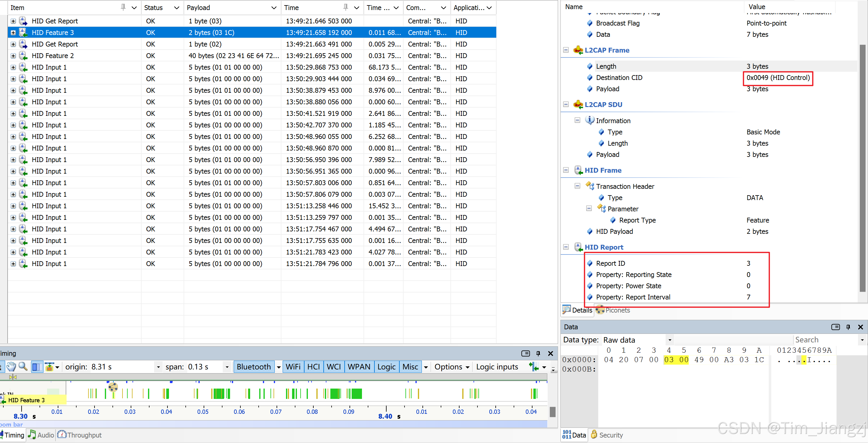The image size is (868, 443).
Task: Pin the Data panel
Action: click(x=848, y=327)
